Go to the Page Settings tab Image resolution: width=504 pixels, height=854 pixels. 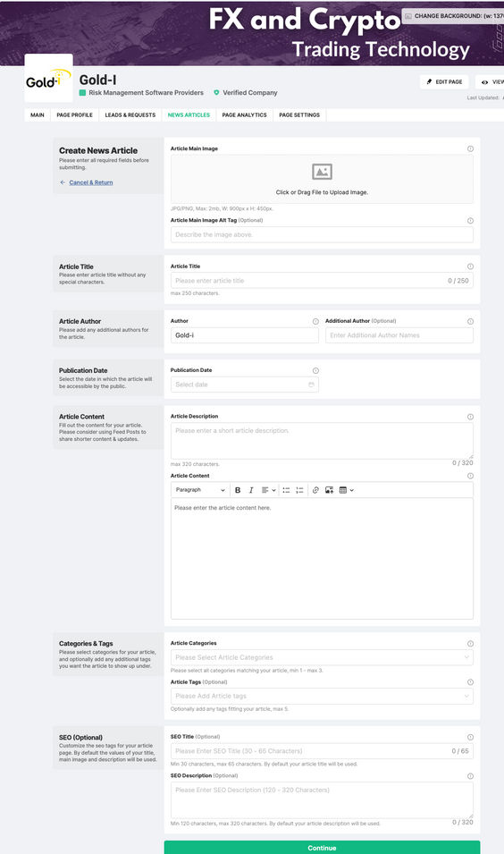click(299, 115)
